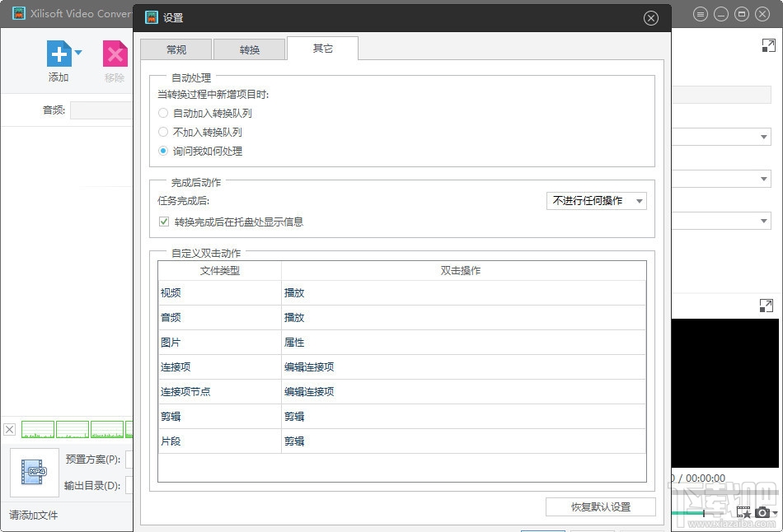The height and width of the screenshot is (532, 783).
Task: Click the Add file plus icon
Action: 59,54
